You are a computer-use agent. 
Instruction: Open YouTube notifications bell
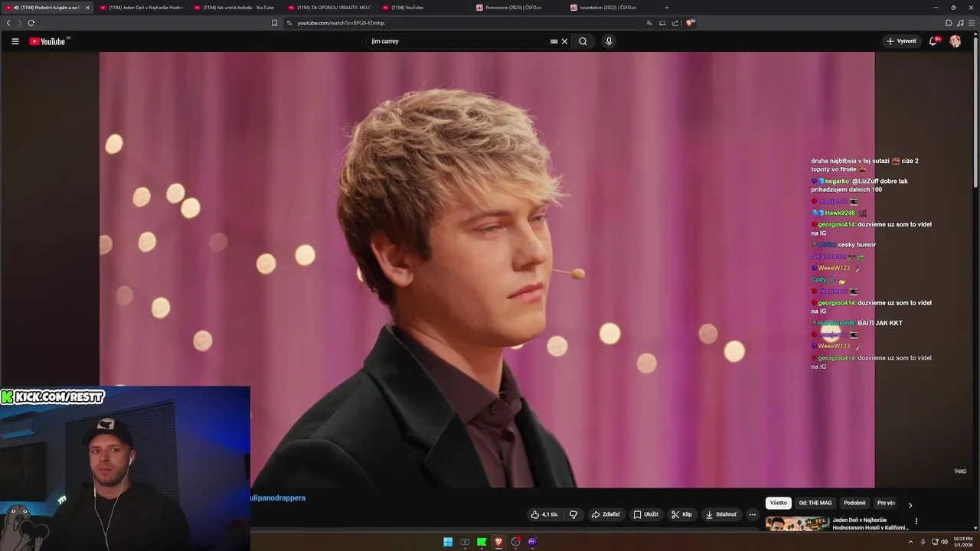pyautogui.click(x=933, y=41)
